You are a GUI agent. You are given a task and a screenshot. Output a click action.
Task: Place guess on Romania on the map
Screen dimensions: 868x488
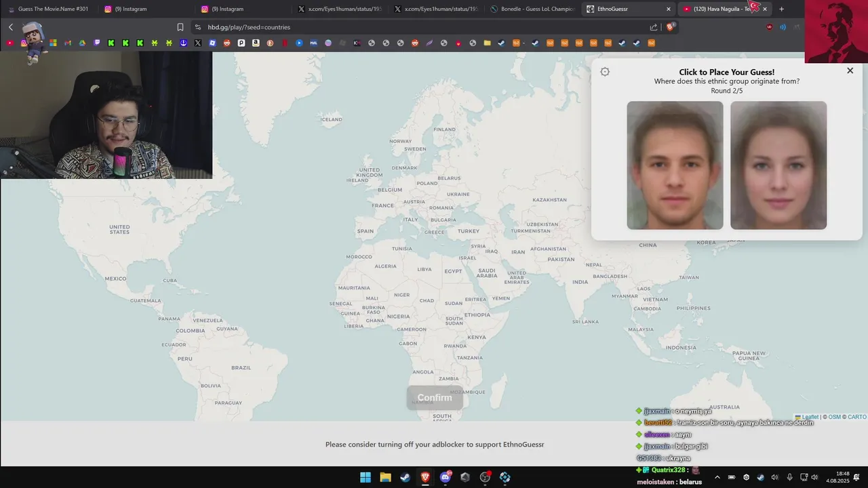coord(441,207)
